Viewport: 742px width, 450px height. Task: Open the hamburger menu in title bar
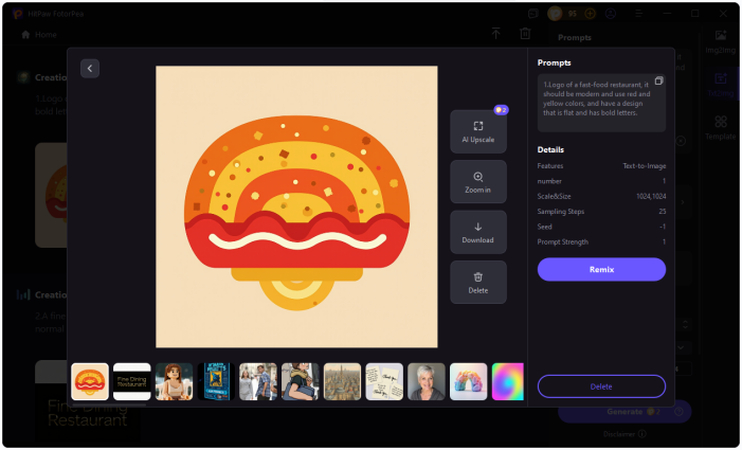click(638, 14)
